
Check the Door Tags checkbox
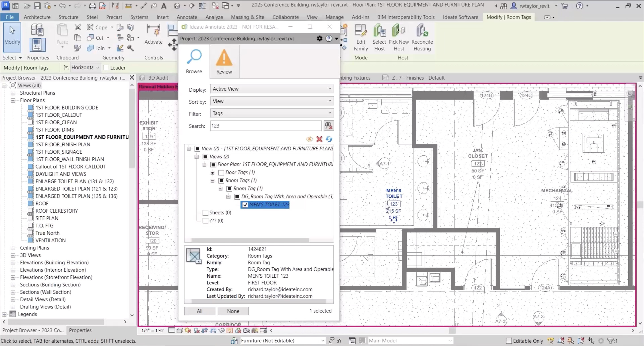[x=221, y=173]
